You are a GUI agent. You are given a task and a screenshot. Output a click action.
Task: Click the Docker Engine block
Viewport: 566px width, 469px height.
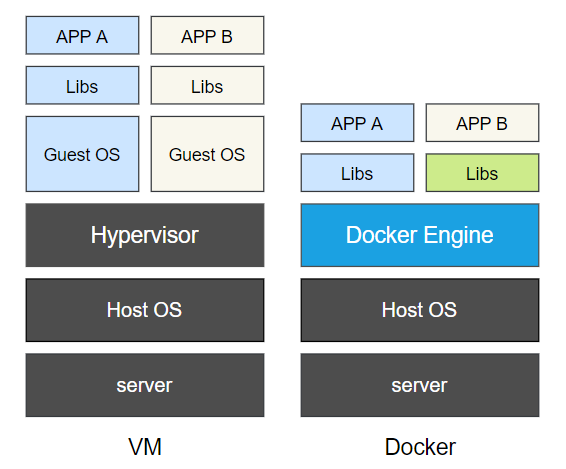point(420,235)
